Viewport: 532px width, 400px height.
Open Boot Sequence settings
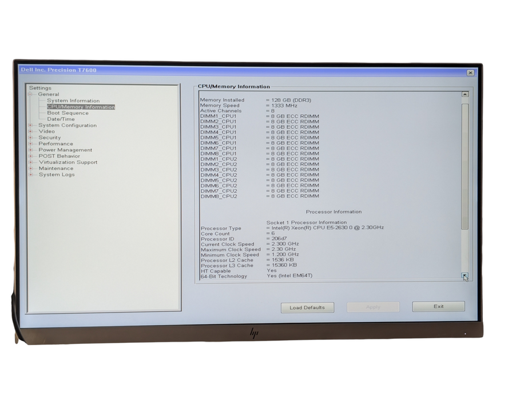click(x=68, y=113)
